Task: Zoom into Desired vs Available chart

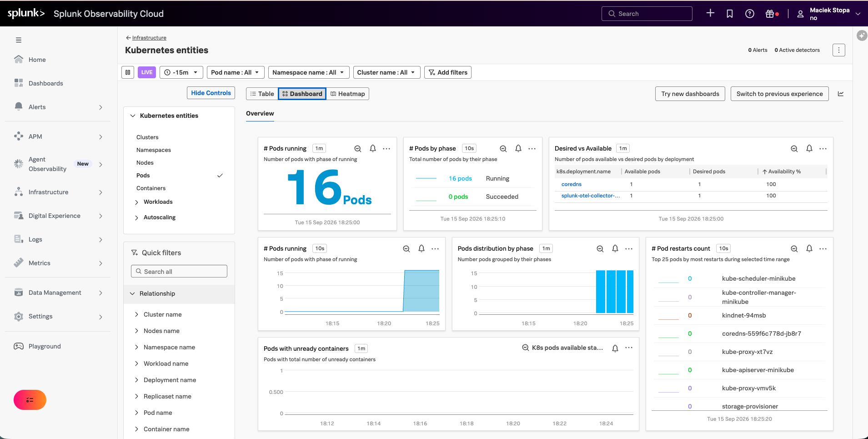Action: 794,149
